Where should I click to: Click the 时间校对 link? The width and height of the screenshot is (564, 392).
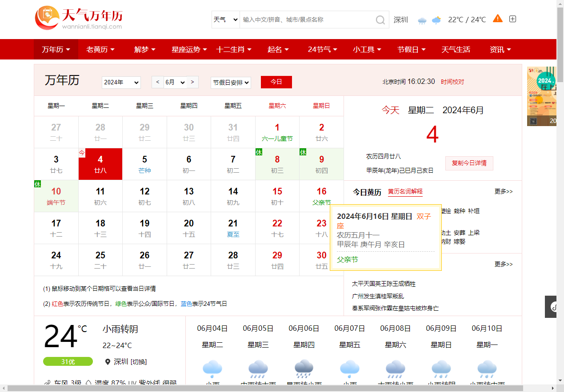[452, 82]
